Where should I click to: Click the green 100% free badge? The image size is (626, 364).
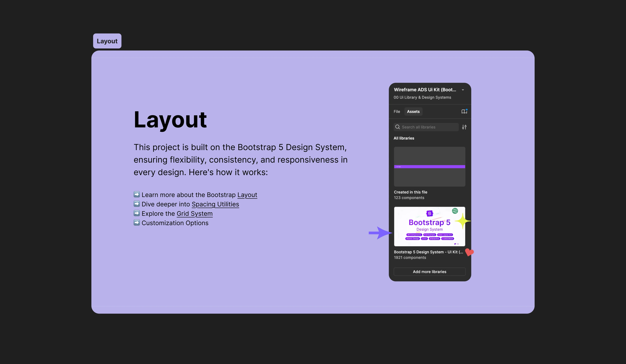click(x=455, y=211)
